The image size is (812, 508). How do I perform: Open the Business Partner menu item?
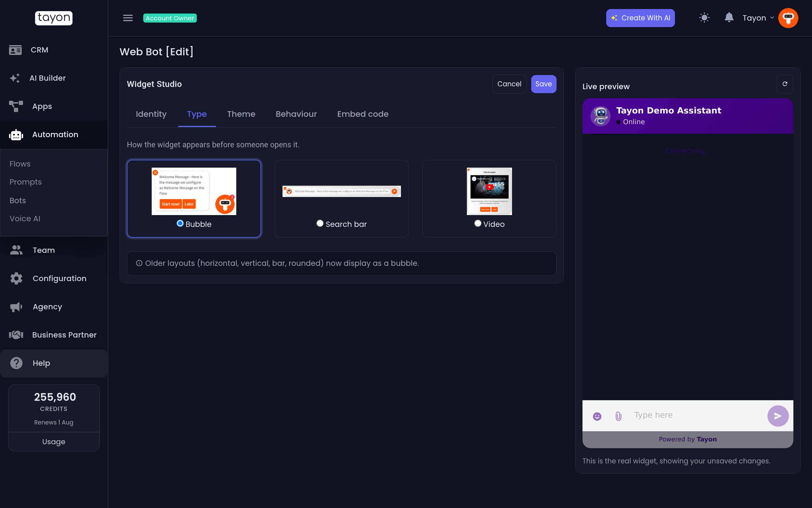(54, 335)
